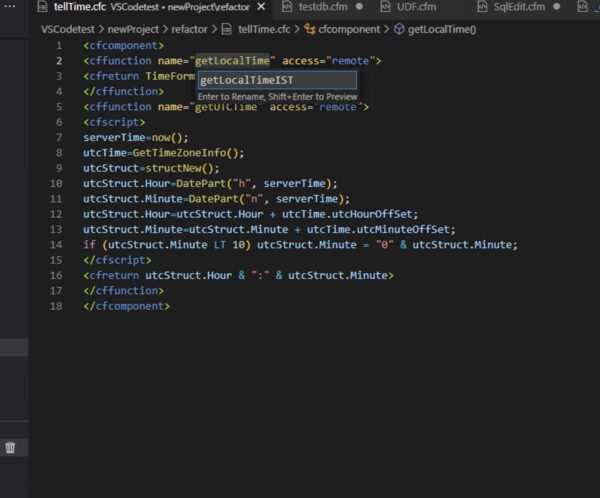This screenshot has height=498, width=600.
Task: Open the UDF.cfm tab
Action: [414, 8]
